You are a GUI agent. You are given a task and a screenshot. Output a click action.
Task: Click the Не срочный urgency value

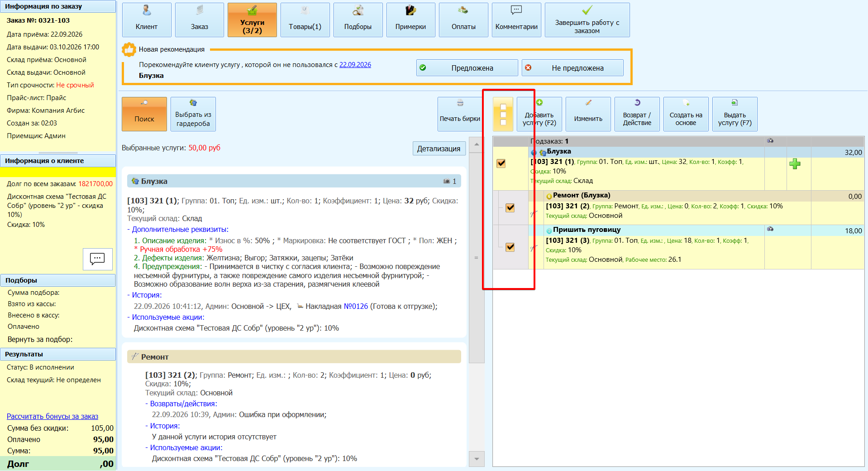click(x=75, y=85)
